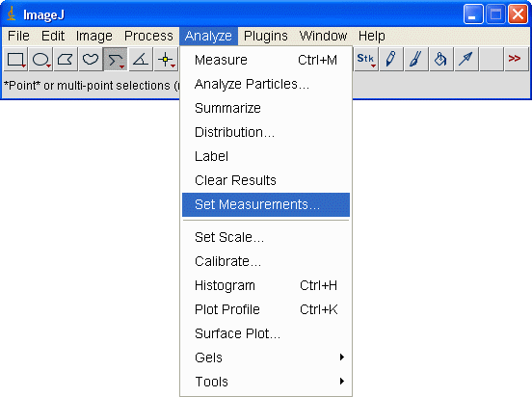Activate the Segmented line tool

coord(116,60)
